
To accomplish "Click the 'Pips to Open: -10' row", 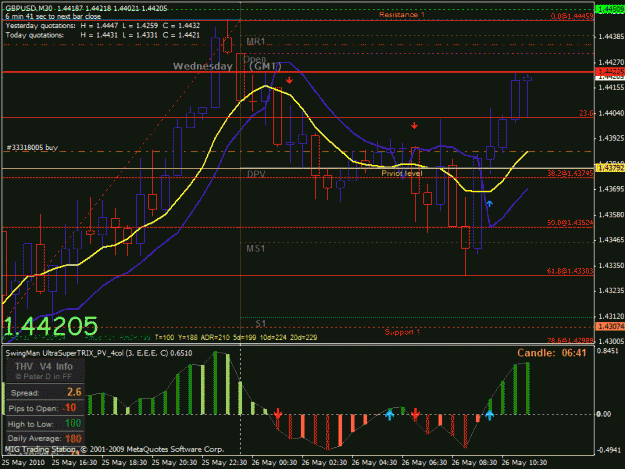I will (x=45, y=408).
